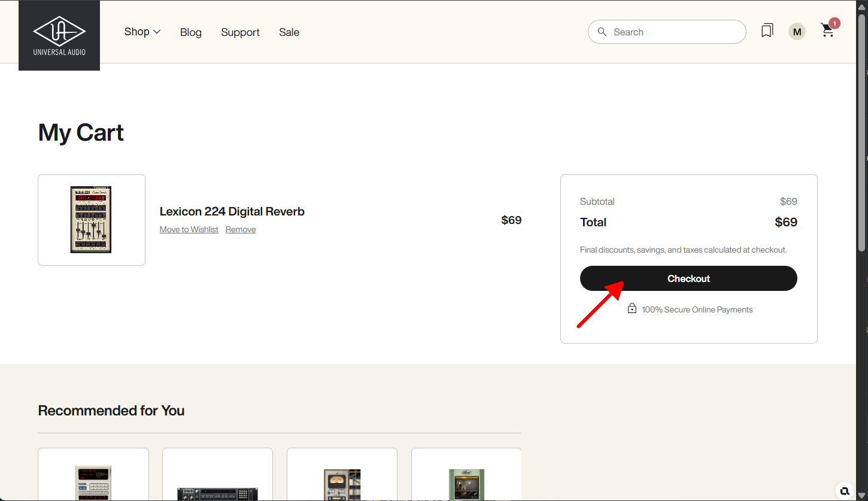Viewport: 868px width, 501px height.
Task: Remove Lexicon 224 Digital Reverb from cart
Action: pyautogui.click(x=241, y=230)
